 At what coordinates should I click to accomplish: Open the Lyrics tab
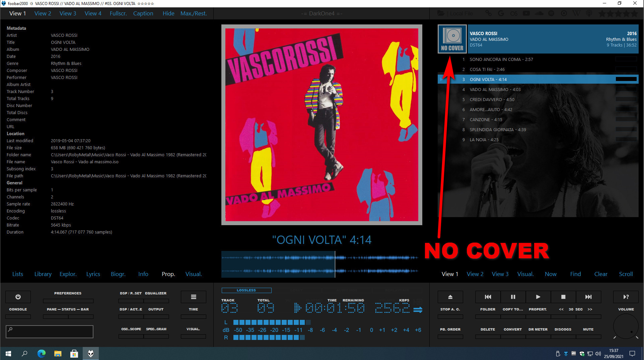[93, 274]
